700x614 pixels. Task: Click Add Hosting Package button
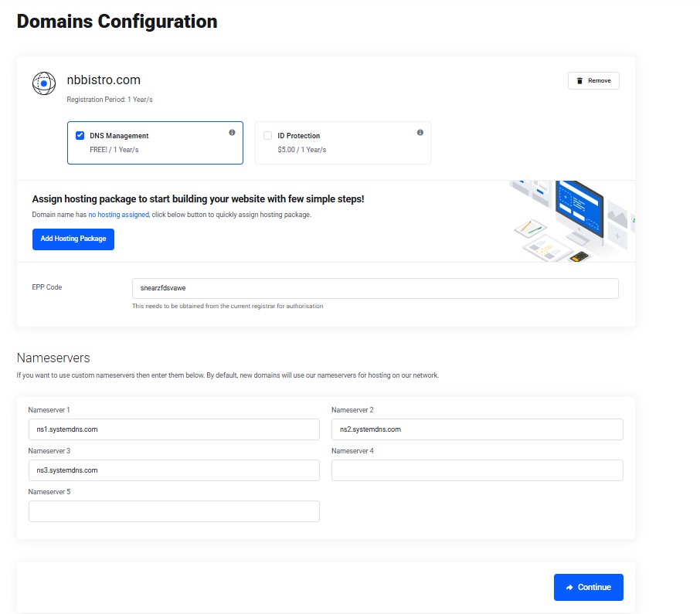tap(73, 239)
